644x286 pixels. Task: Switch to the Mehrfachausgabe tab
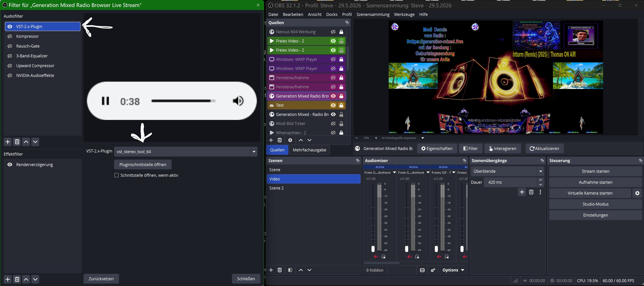click(x=310, y=150)
